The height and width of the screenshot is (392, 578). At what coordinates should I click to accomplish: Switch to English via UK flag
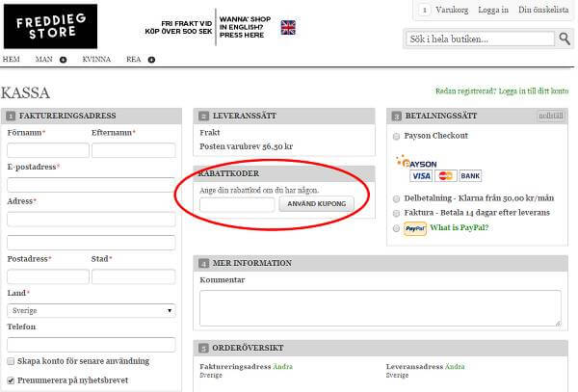click(x=288, y=28)
